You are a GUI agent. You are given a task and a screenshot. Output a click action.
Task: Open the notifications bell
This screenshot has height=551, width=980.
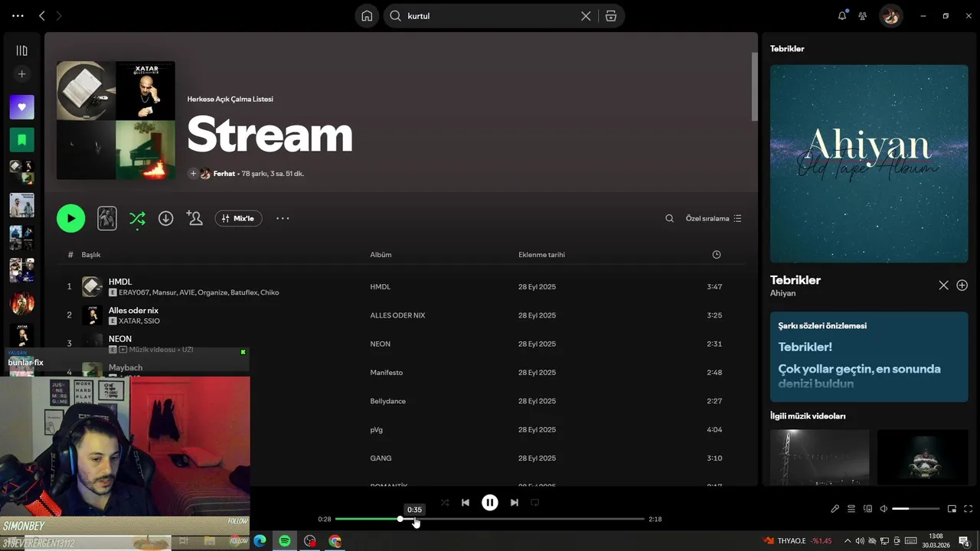point(842,15)
